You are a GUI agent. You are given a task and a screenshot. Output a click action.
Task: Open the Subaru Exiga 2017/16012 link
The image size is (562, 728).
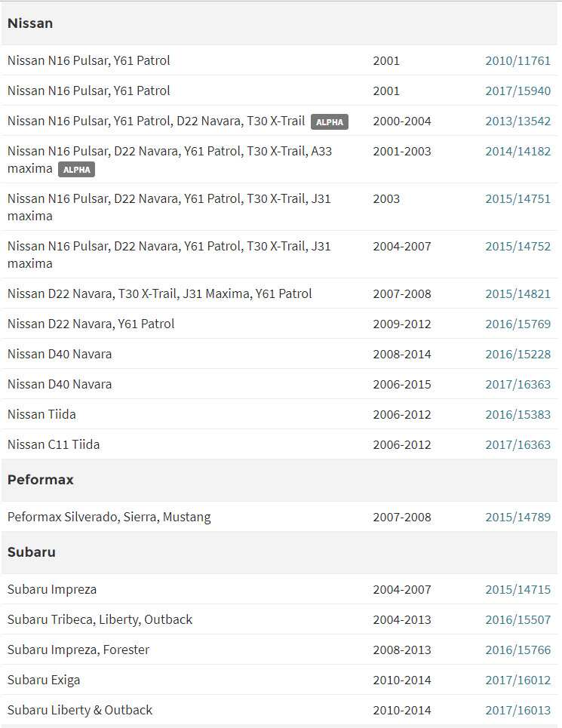(517, 680)
